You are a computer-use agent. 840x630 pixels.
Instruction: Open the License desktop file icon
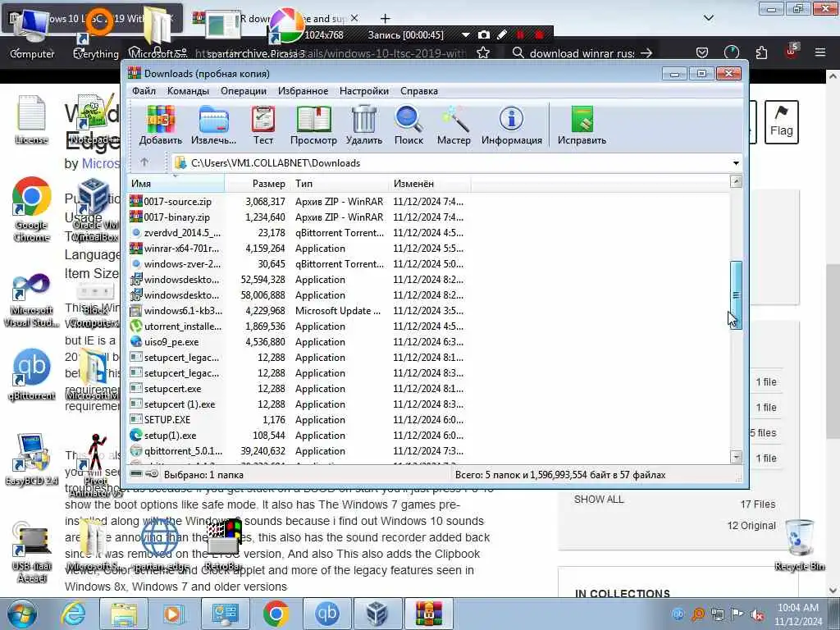(31, 120)
